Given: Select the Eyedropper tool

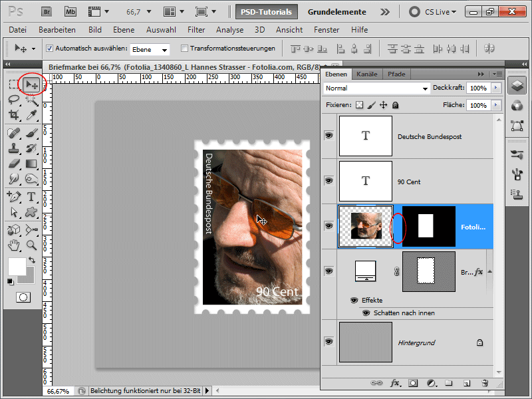Looking at the screenshot, I should click(31, 115).
